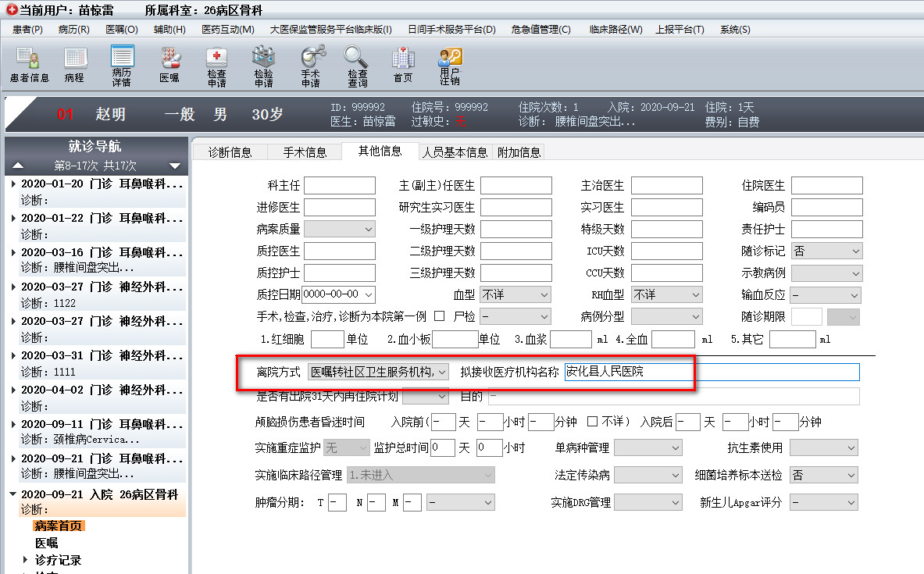Screen dimensions: 924x574
Task: Open 病历详情 from the toolbar
Action: [x=122, y=65]
